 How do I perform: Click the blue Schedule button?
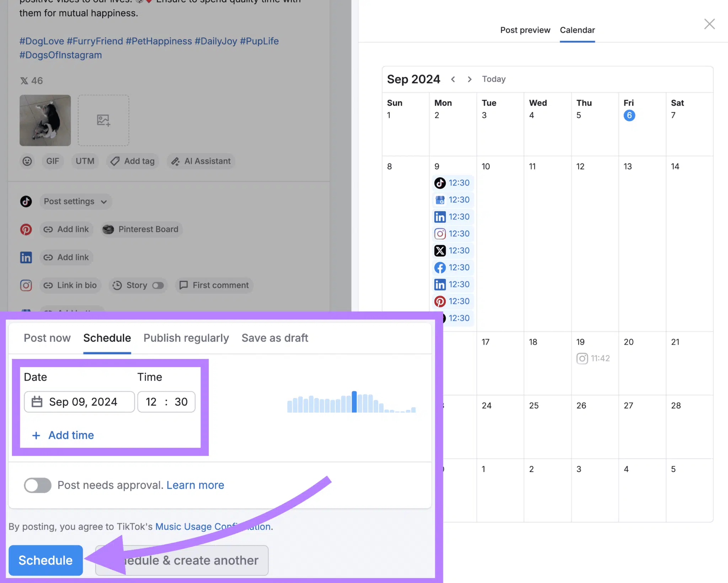tap(45, 561)
